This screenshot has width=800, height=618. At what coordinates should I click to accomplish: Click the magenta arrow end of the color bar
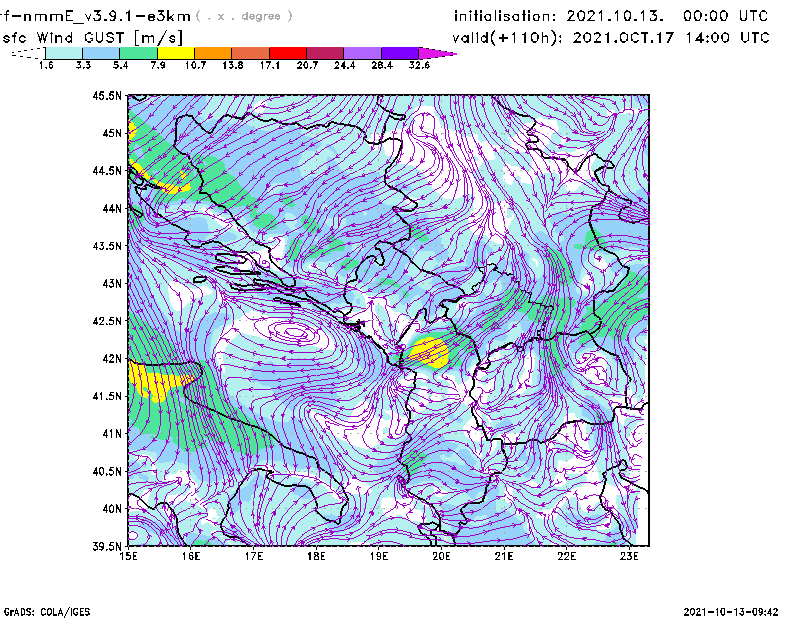tap(436, 53)
